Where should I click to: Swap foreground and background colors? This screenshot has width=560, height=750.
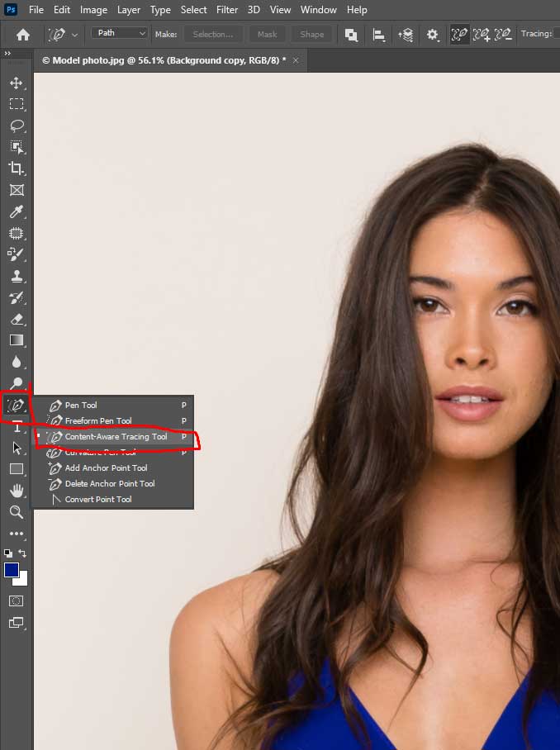(x=22, y=553)
